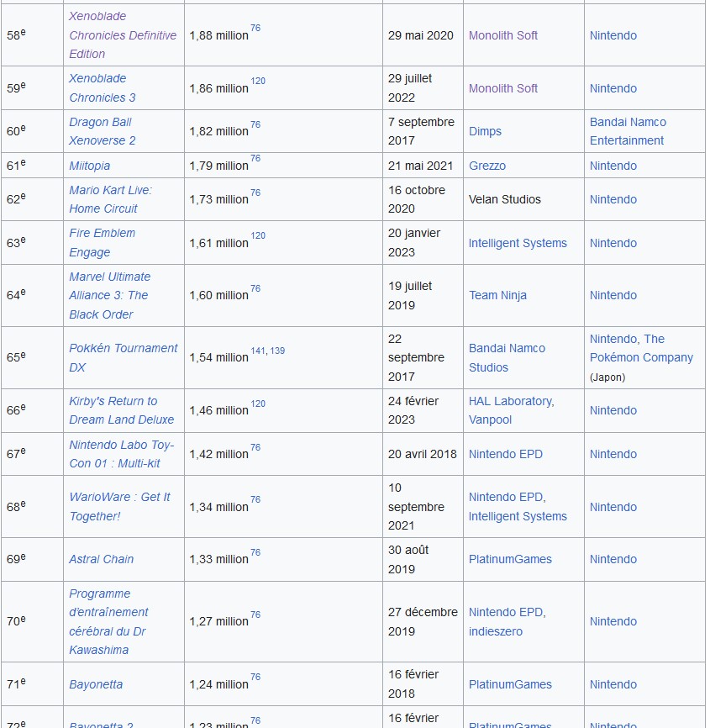Open Mario Kart Live: Home Circuit link
The height and width of the screenshot is (728, 710).
pos(110,199)
